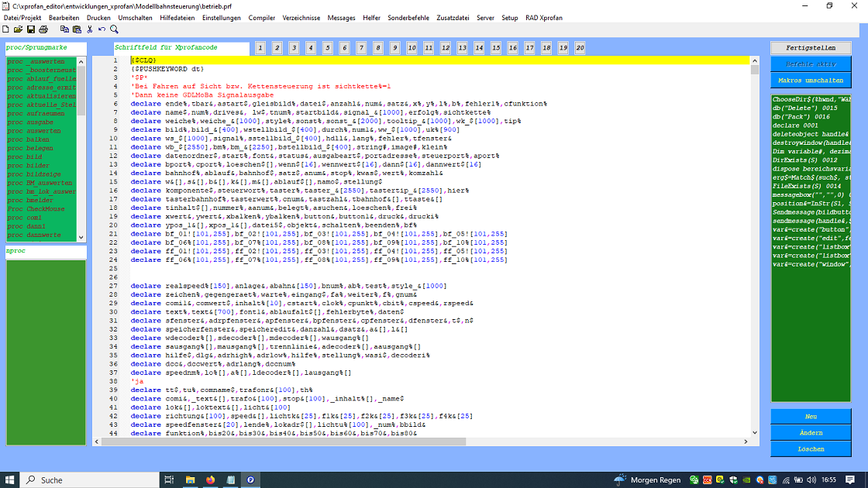This screenshot has height=488, width=868.
Task: Click the Fertigstellen button
Action: 811,48
